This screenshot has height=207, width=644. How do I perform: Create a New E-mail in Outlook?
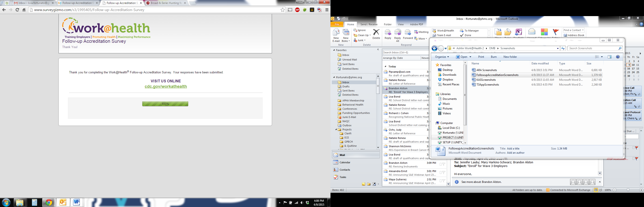[336, 35]
